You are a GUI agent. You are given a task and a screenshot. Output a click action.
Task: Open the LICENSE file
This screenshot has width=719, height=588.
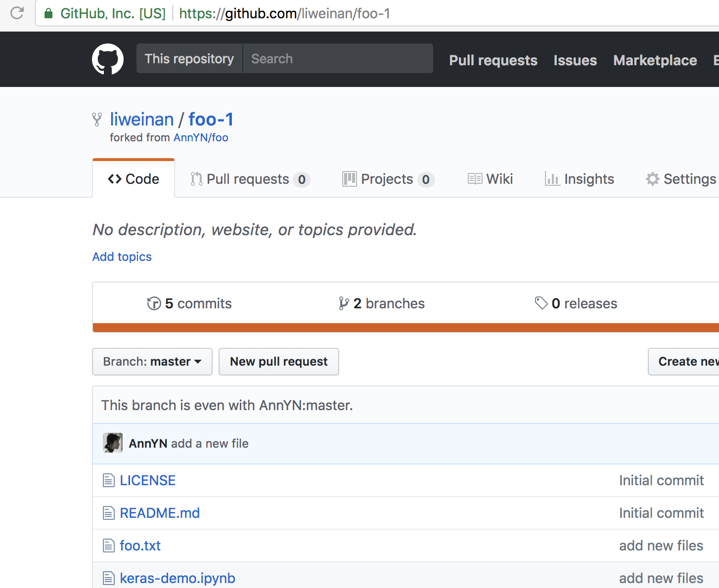148,480
